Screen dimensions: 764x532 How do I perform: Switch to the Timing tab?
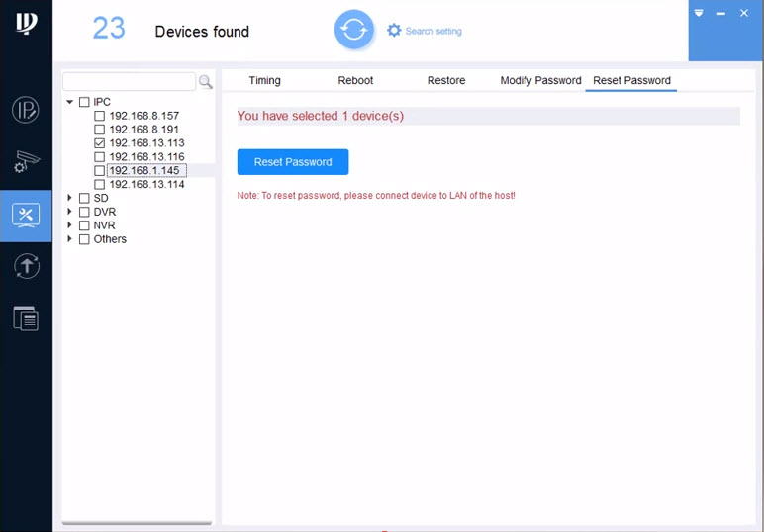(264, 80)
